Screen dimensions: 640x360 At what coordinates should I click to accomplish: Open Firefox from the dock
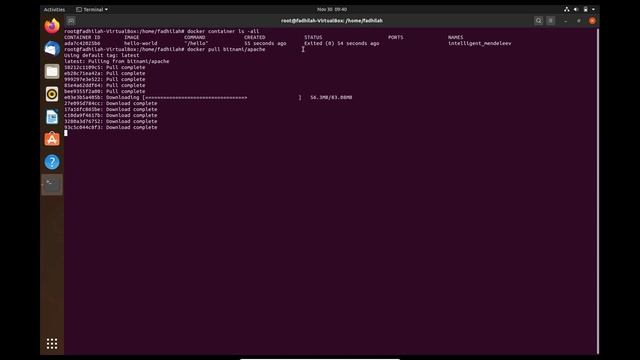[x=52, y=26]
